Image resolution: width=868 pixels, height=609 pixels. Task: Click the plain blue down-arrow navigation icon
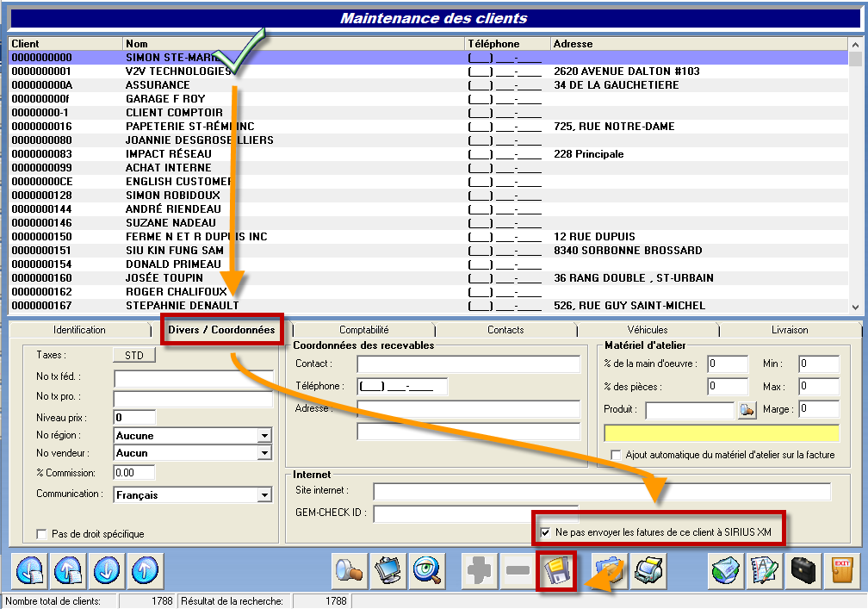107,570
